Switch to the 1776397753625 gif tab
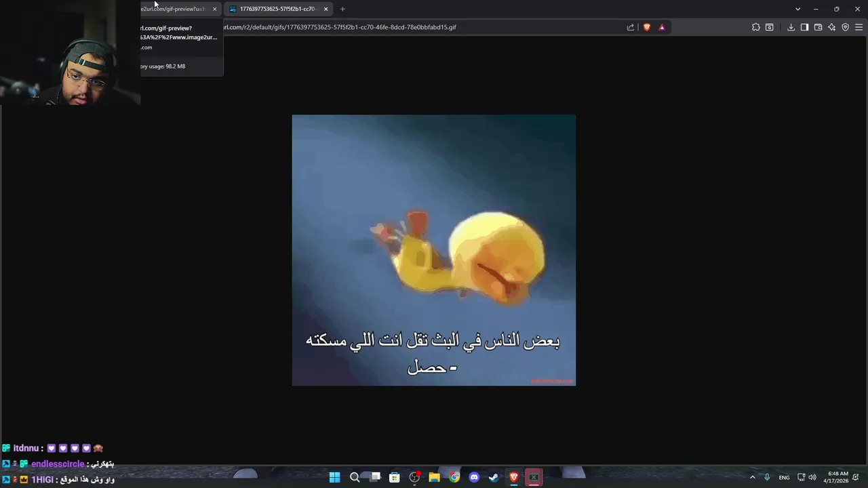This screenshot has height=488, width=868. 277,9
